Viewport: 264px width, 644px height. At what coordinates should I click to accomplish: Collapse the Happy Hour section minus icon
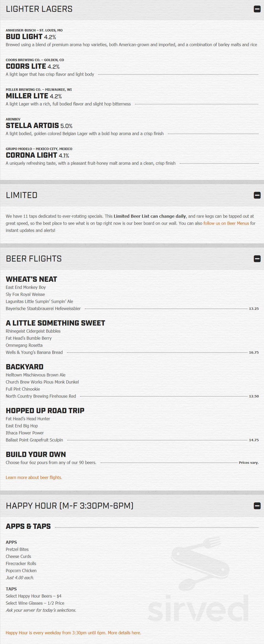point(257,506)
